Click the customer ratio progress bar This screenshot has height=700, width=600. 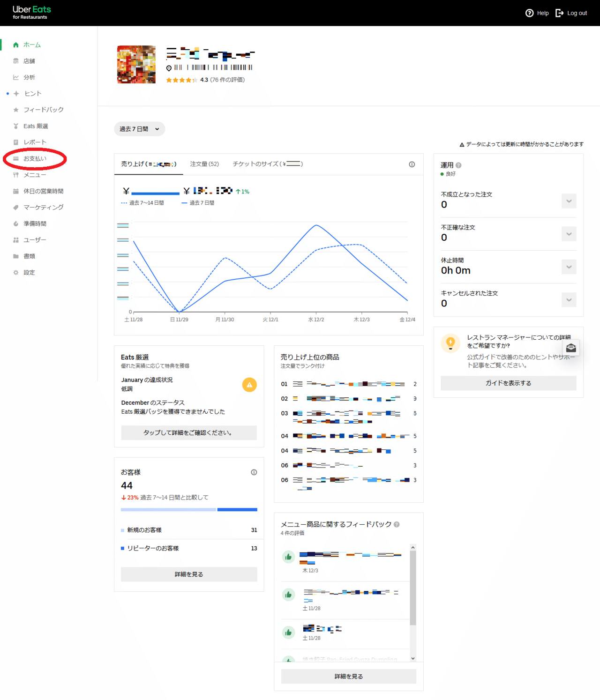(189, 509)
